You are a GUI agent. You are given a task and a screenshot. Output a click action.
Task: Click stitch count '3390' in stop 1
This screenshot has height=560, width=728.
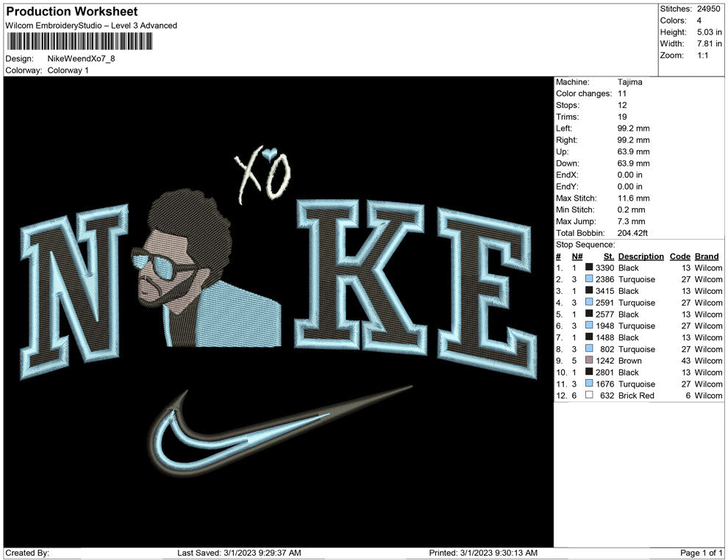click(x=604, y=268)
